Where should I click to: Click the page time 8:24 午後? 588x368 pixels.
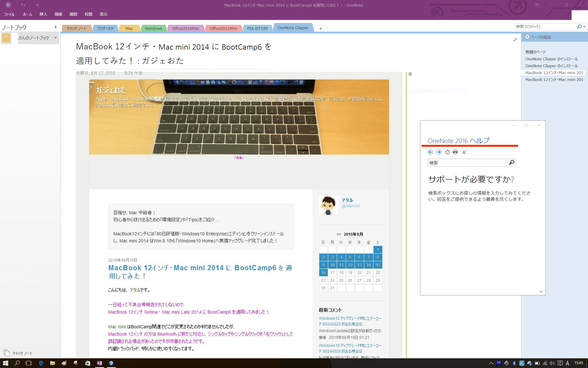(134, 73)
